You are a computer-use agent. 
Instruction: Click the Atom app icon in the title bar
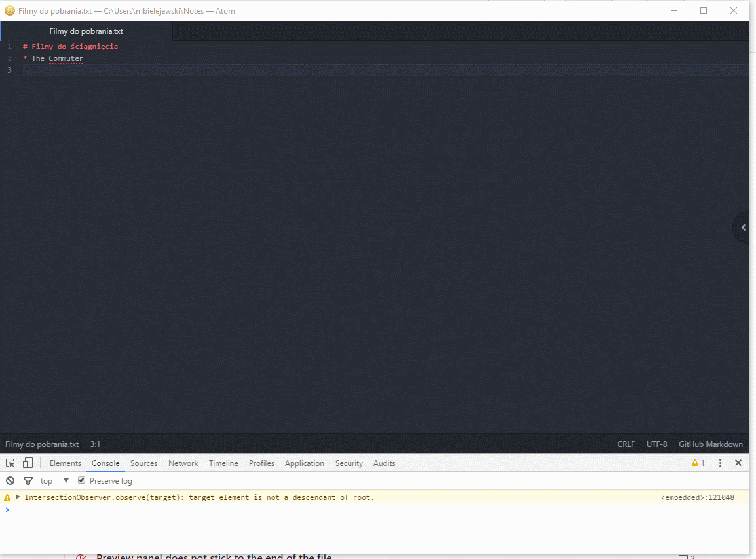point(10,10)
